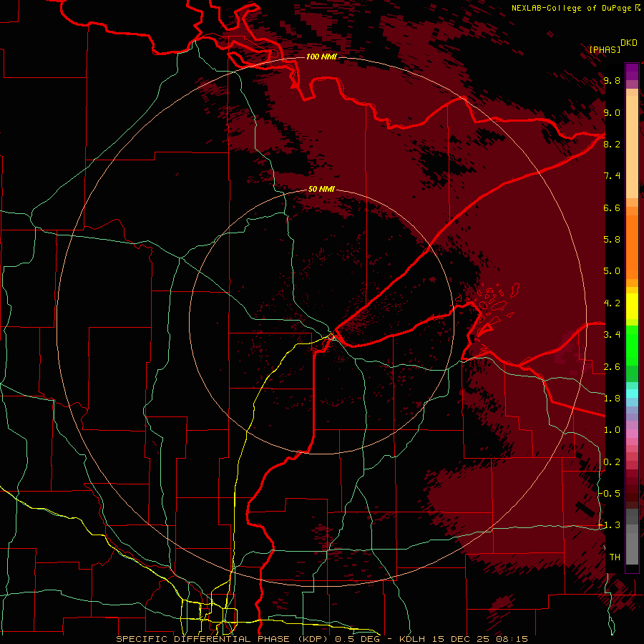The width and height of the screenshot is (644, 644).
Task: Click the 2.6 value on the color scale
Action: click(612, 367)
